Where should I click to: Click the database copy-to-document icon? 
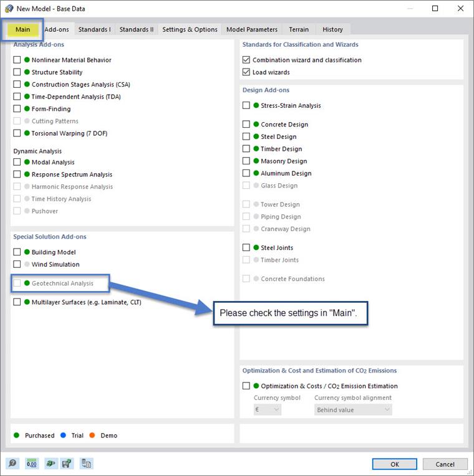(x=86, y=464)
